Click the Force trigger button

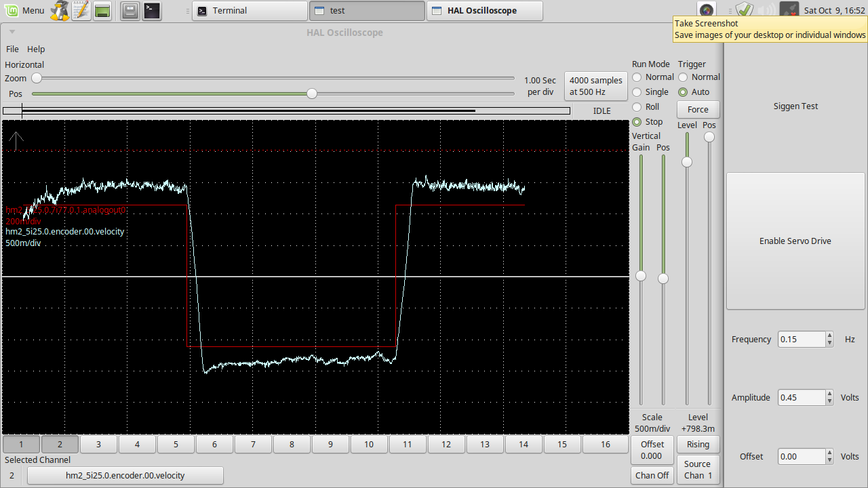698,109
